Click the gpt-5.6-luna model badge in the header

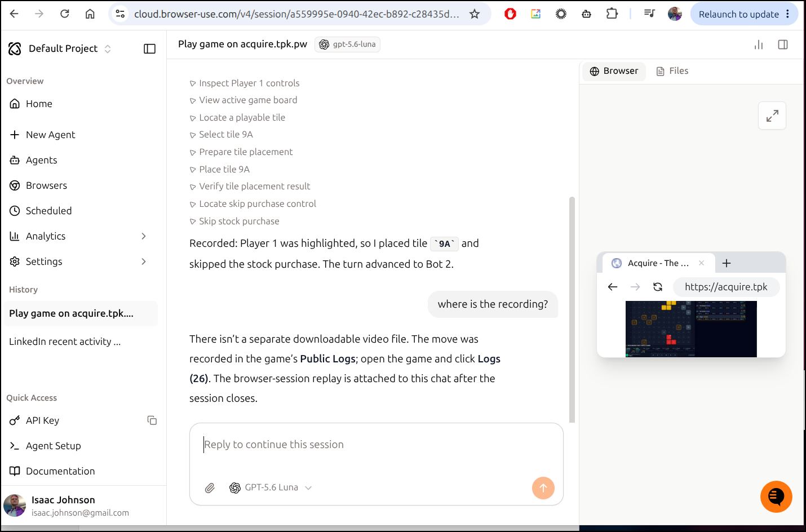[347, 45]
